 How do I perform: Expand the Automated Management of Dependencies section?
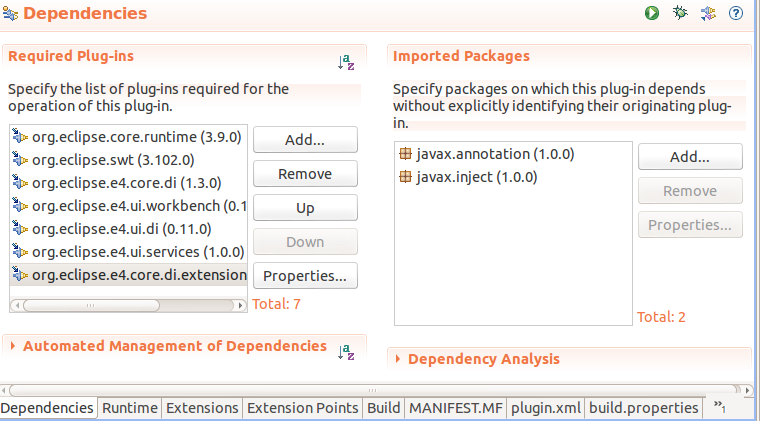coord(13,346)
